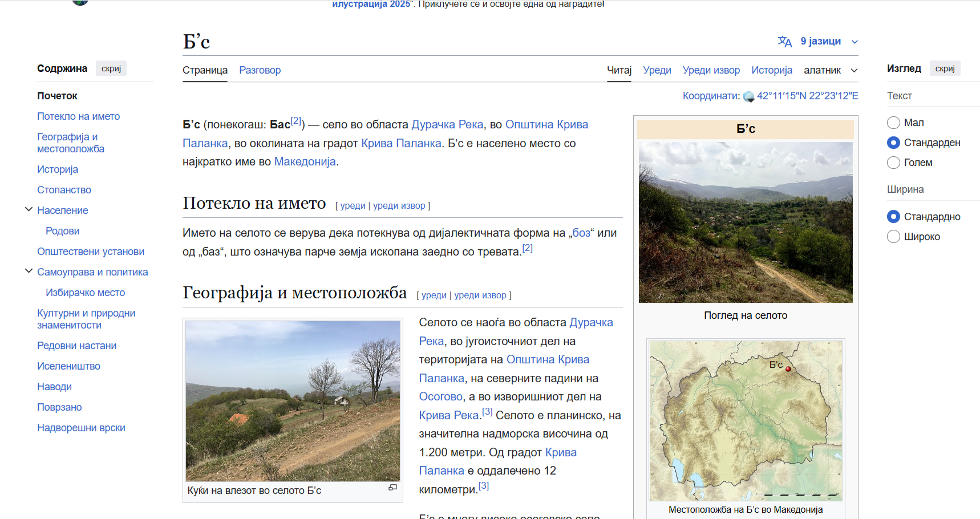Select the Мал text size option
The image size is (980, 519).
pos(894,123)
